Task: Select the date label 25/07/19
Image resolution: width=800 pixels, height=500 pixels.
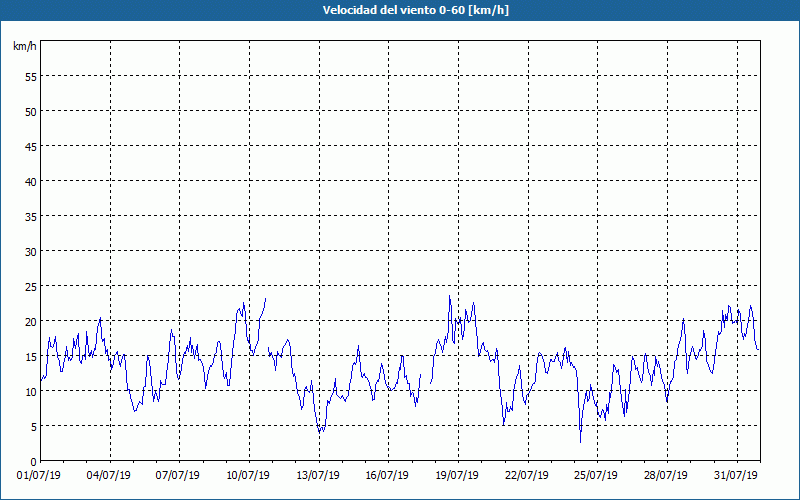Action: [x=596, y=476]
